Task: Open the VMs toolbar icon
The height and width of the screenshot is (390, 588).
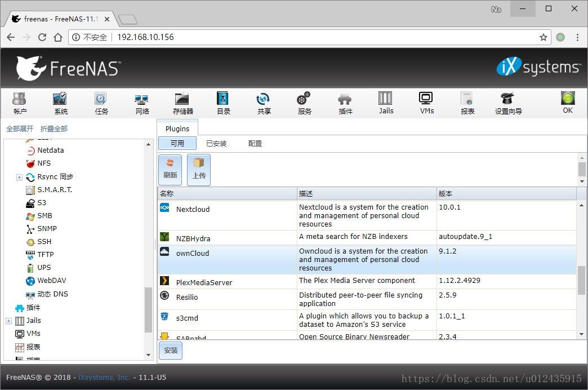Action: 426,103
